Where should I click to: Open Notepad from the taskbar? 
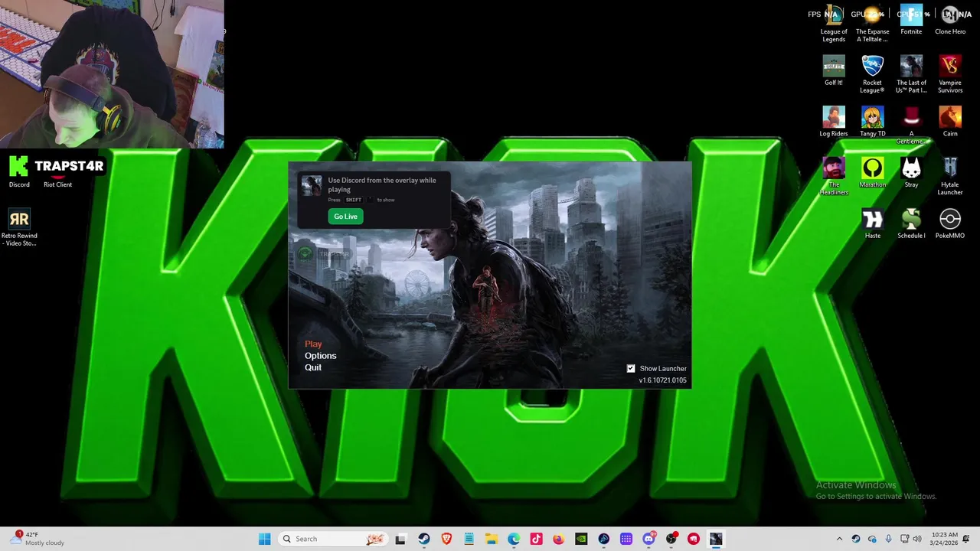469,539
